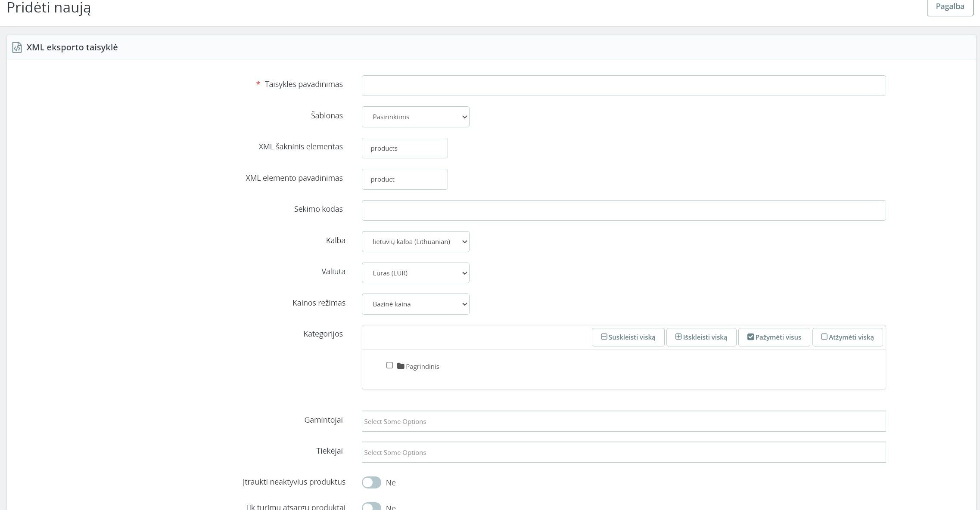Viewport: 980px width, 510px height.
Task: Focus the XML šakninis elementas field
Action: pyautogui.click(x=404, y=148)
